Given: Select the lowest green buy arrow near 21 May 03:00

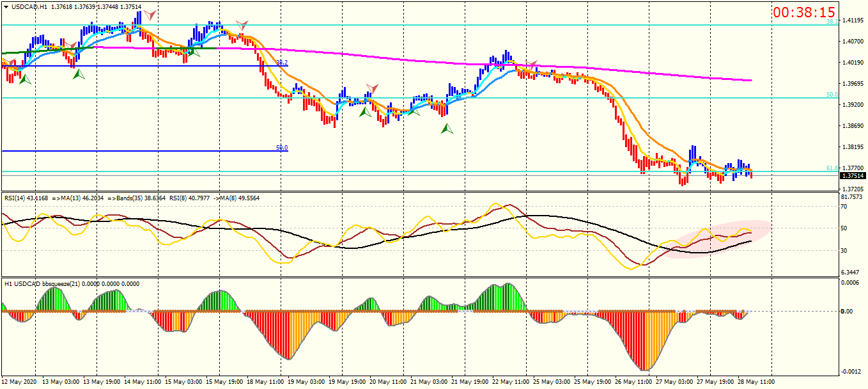Looking at the screenshot, I should tap(447, 129).
